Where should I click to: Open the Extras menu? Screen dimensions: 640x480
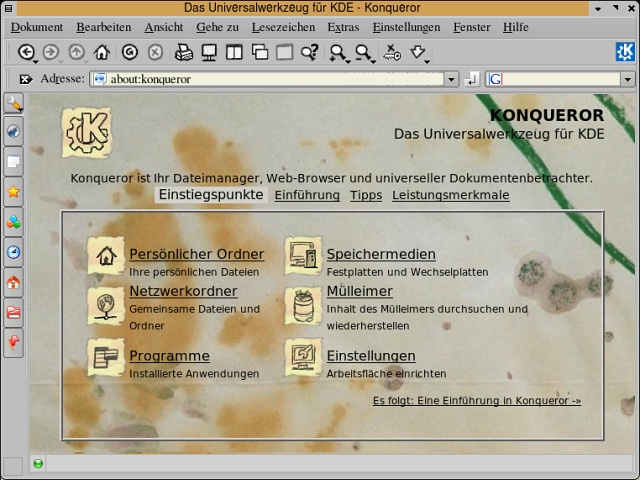pos(343,27)
